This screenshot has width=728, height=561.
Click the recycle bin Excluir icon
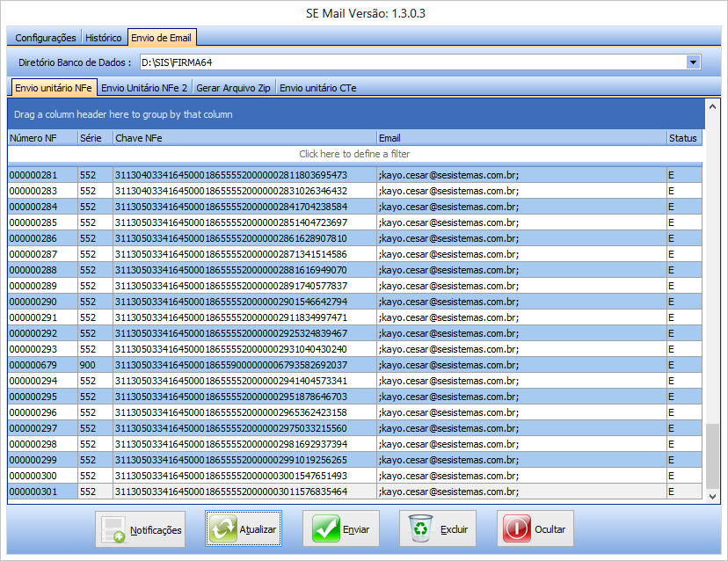click(421, 529)
